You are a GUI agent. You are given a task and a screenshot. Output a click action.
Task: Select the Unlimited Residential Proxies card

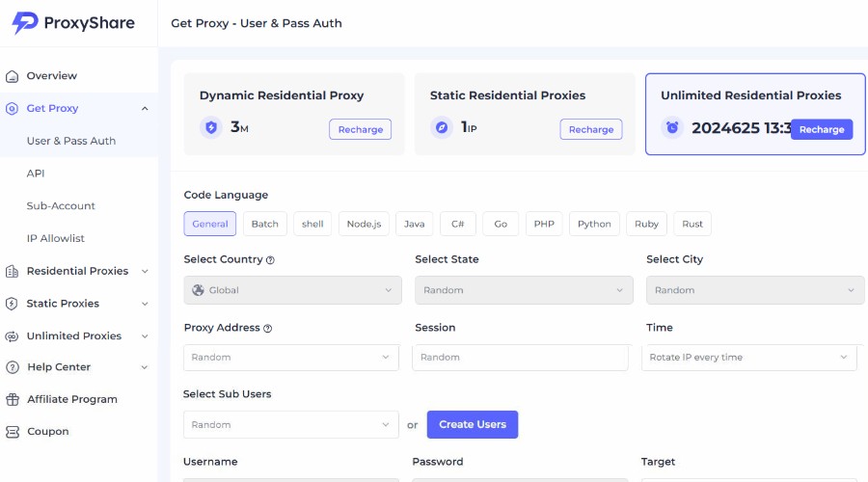click(x=755, y=114)
